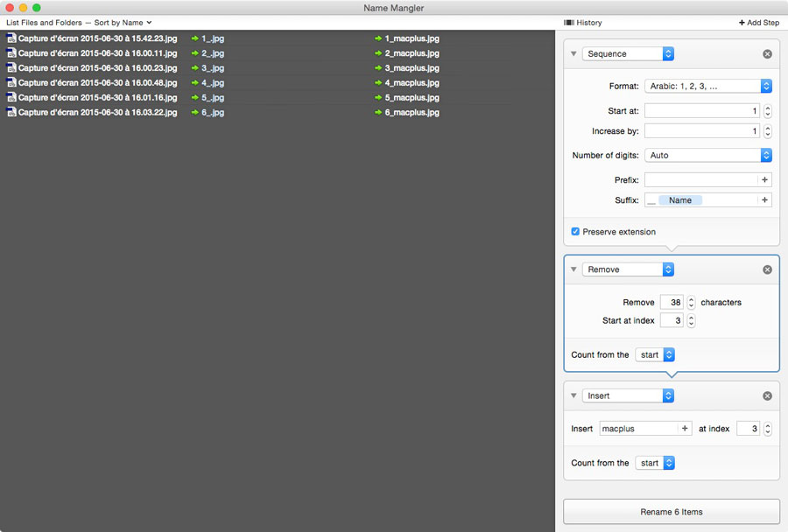Click the file icon for Capture 16.03.22.jpg
This screenshot has width=788, height=532.
11,112
